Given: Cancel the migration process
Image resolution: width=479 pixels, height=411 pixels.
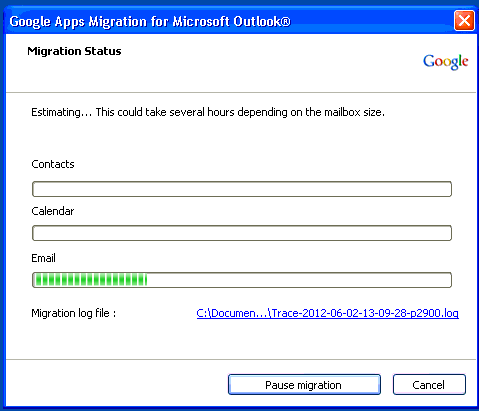Looking at the screenshot, I should click(429, 385).
